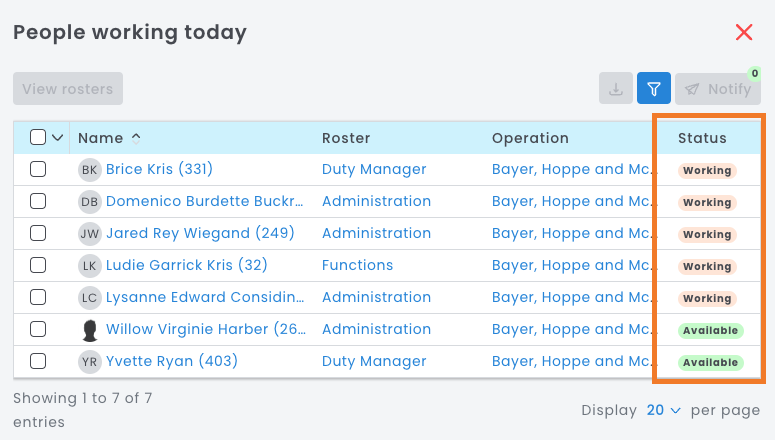Toggle the select-all header checkbox
The width and height of the screenshot is (775, 440).
pos(38,138)
